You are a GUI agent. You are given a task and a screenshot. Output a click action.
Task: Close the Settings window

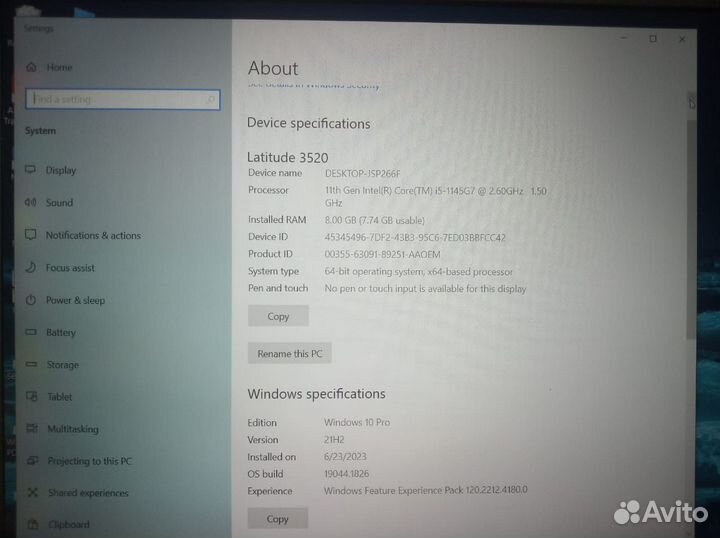[682, 39]
